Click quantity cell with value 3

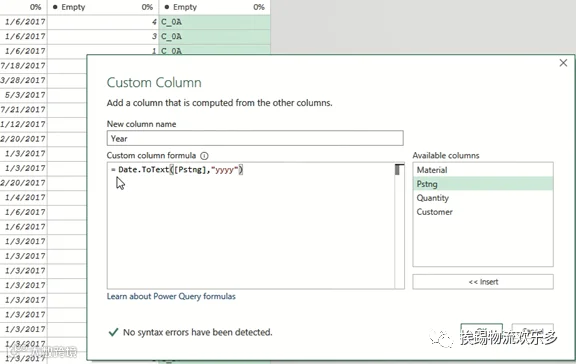pyautogui.click(x=103, y=36)
